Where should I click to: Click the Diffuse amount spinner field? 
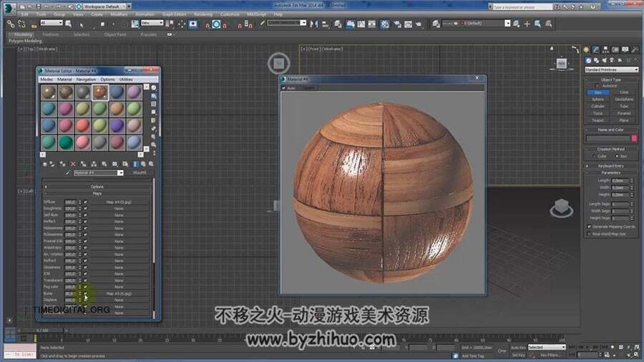click(x=71, y=202)
